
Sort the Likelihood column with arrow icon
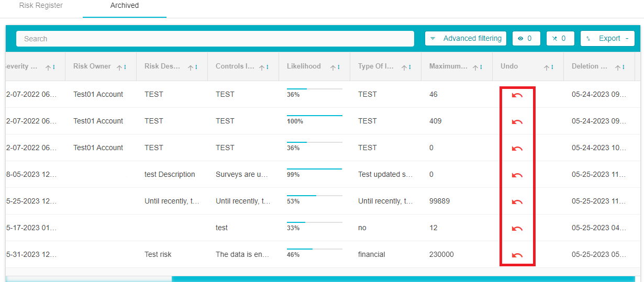coord(332,67)
